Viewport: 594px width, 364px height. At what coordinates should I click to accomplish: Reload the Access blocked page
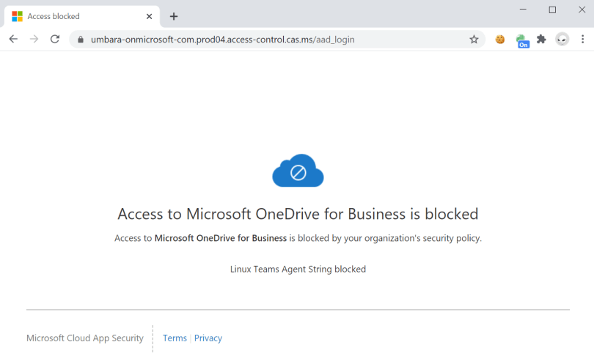(54, 40)
